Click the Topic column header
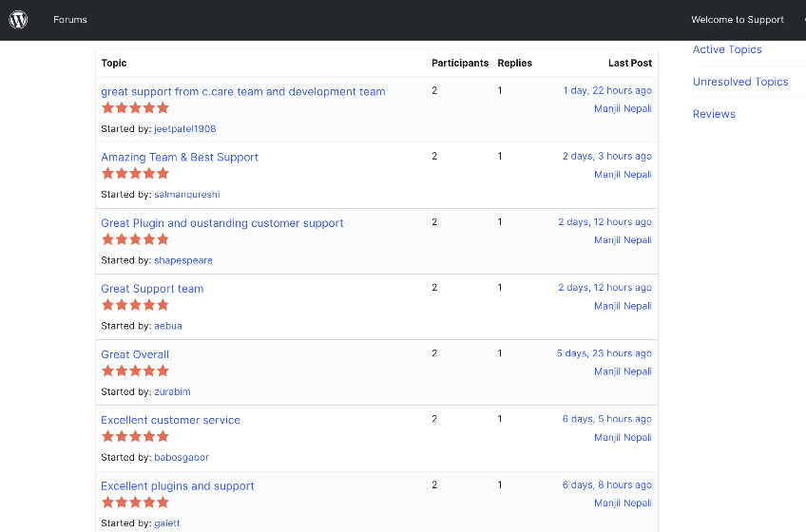 114,64
